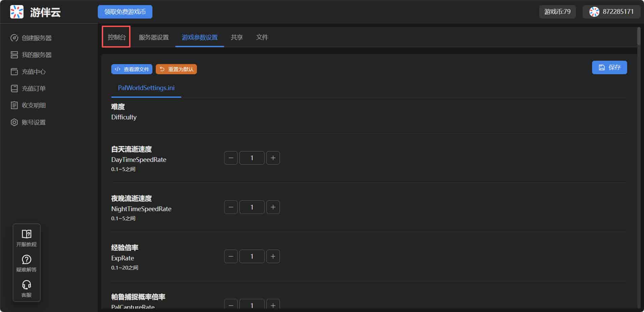Open 创建服务器 in the sidebar
Viewport: 644px width, 312px height.
[36, 38]
